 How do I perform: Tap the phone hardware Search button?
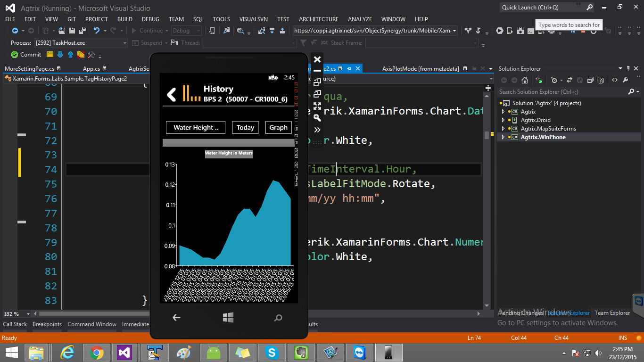click(278, 318)
